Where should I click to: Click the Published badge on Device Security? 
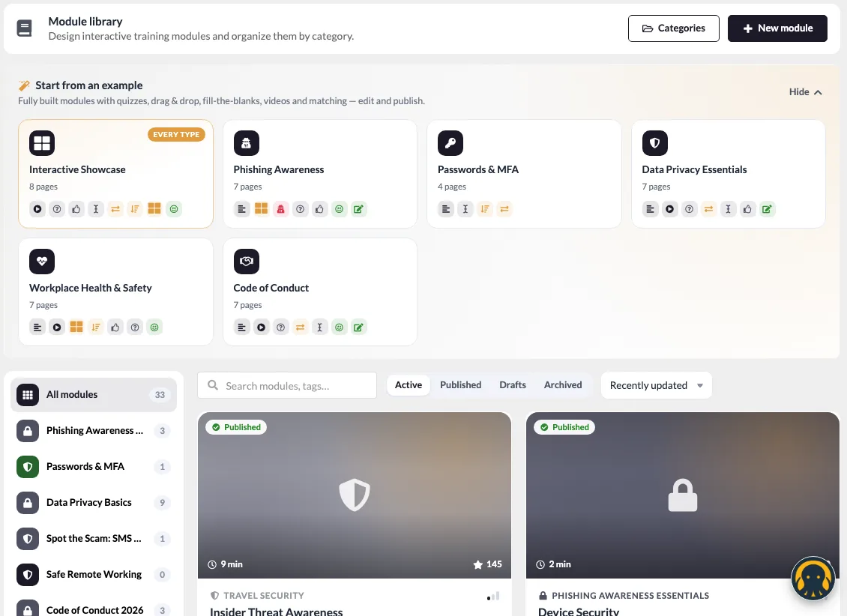[564, 427]
